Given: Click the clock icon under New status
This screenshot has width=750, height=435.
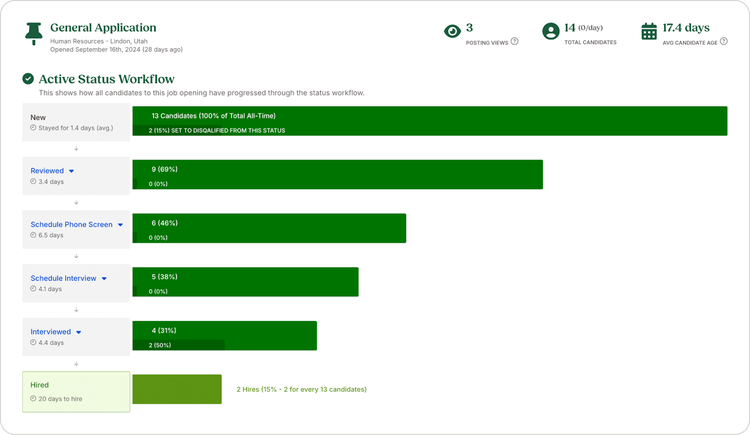Looking at the screenshot, I should coord(33,128).
